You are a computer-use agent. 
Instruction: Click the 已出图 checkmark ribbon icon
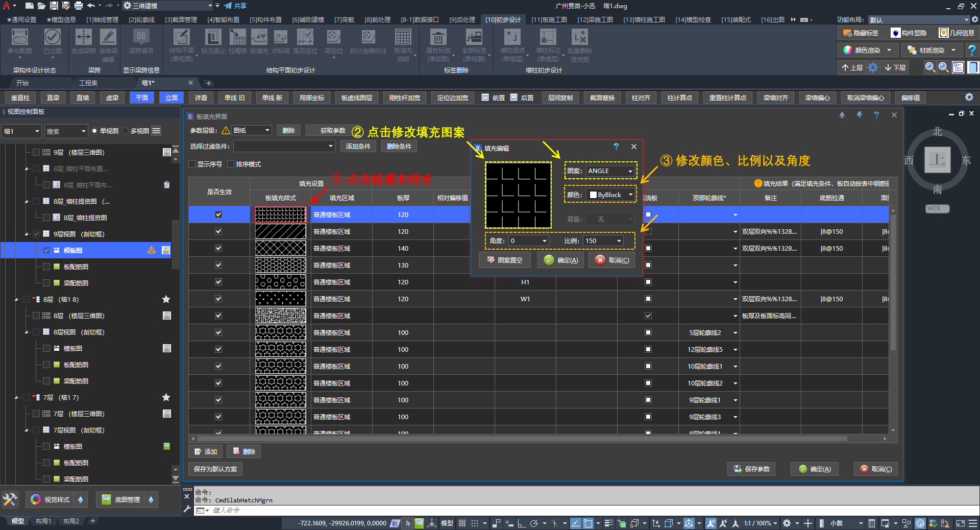52,37
